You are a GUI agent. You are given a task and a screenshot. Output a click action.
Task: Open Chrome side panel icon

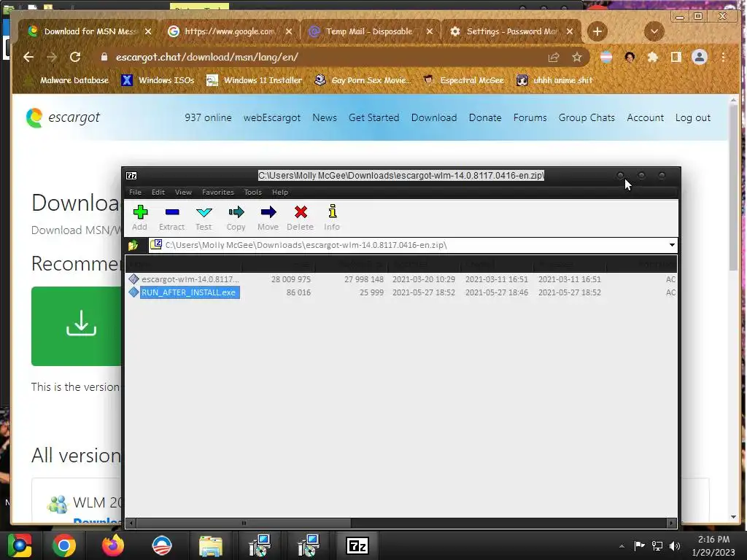(676, 57)
